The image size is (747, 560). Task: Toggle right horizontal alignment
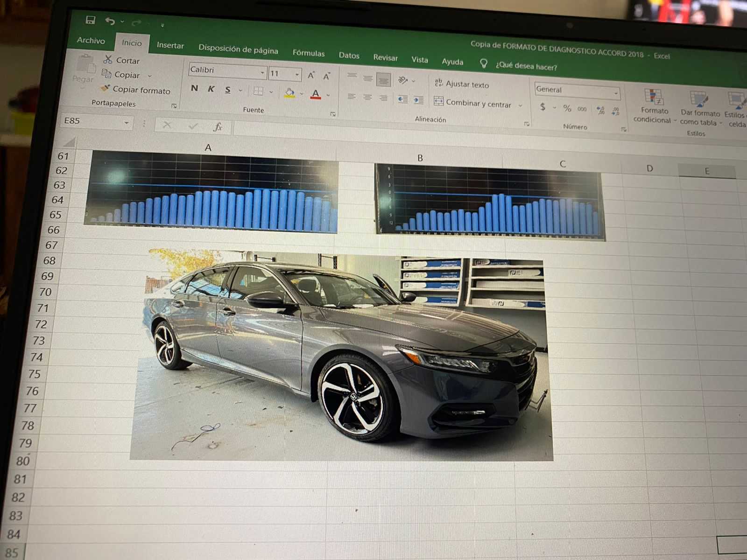[x=383, y=98]
